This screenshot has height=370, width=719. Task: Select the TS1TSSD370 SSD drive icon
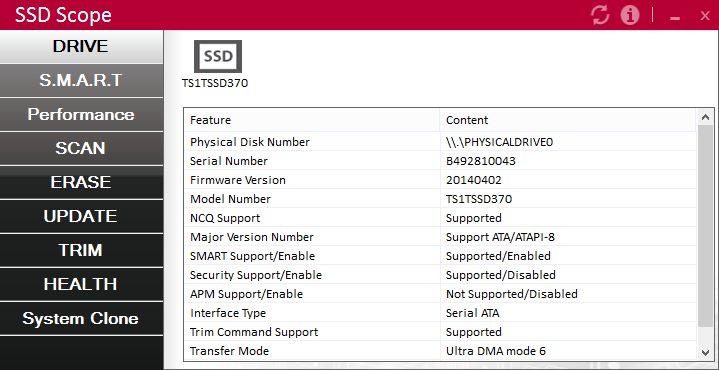pos(218,56)
